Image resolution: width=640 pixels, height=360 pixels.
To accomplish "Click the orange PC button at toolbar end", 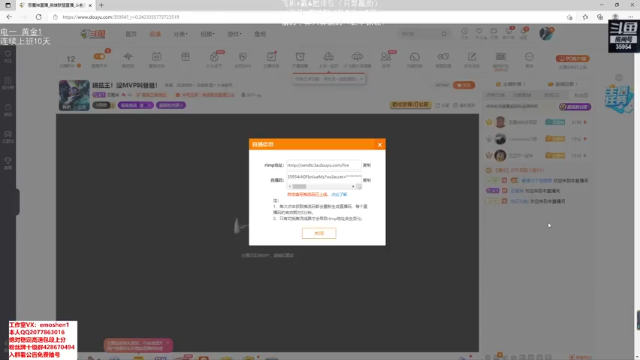I will pyautogui.click(x=573, y=58).
